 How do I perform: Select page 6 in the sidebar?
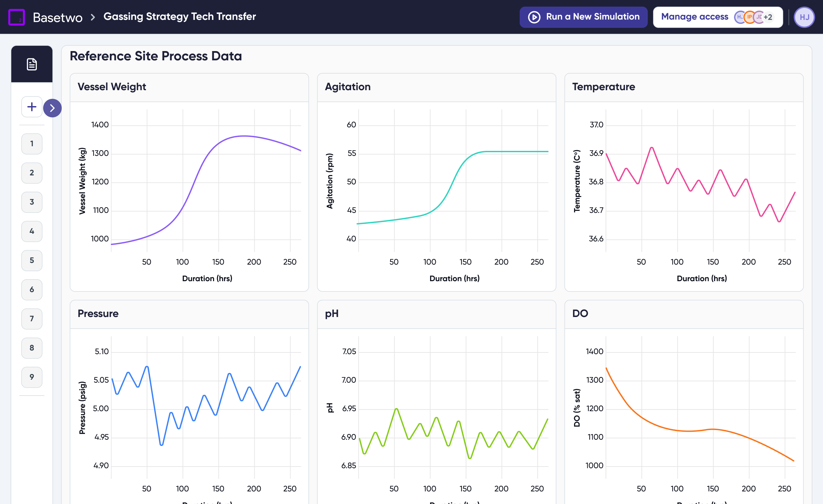(32, 289)
